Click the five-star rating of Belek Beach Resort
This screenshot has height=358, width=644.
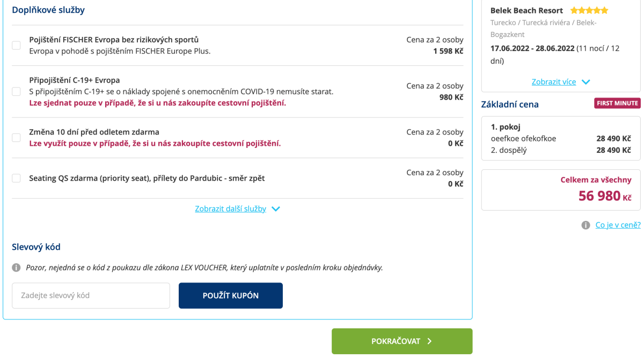589,10
